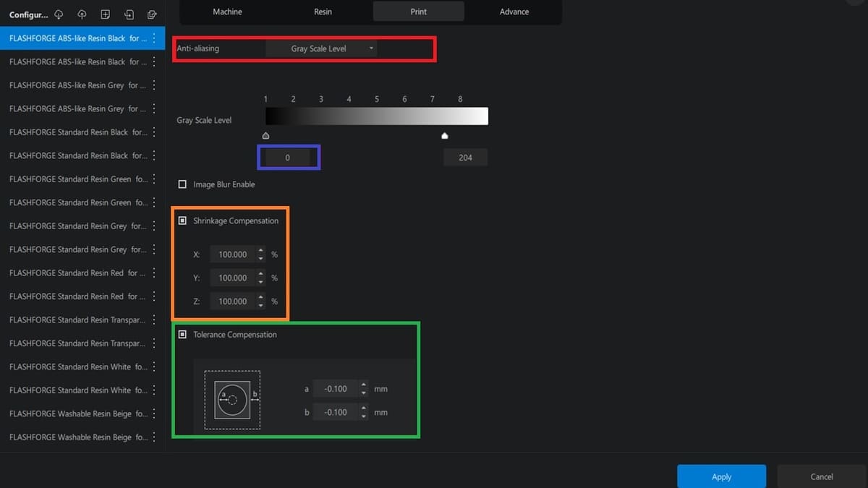Select the lower FLASHFORGE Standard Resin Green profile

pyautogui.click(x=82, y=202)
